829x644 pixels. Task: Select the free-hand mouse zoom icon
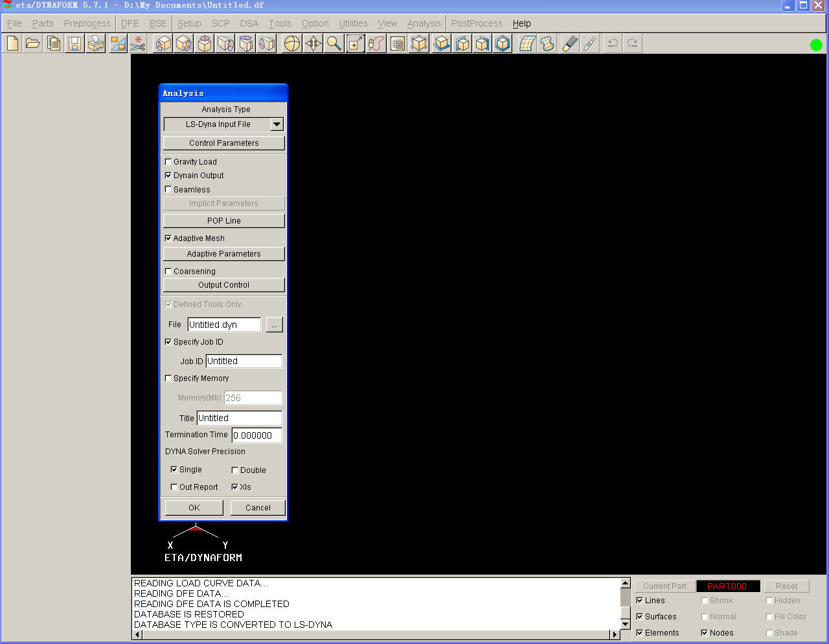tap(376, 43)
